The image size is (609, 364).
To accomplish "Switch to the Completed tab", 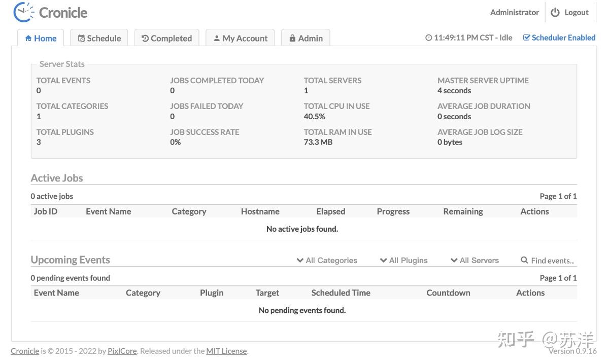I will (166, 38).
